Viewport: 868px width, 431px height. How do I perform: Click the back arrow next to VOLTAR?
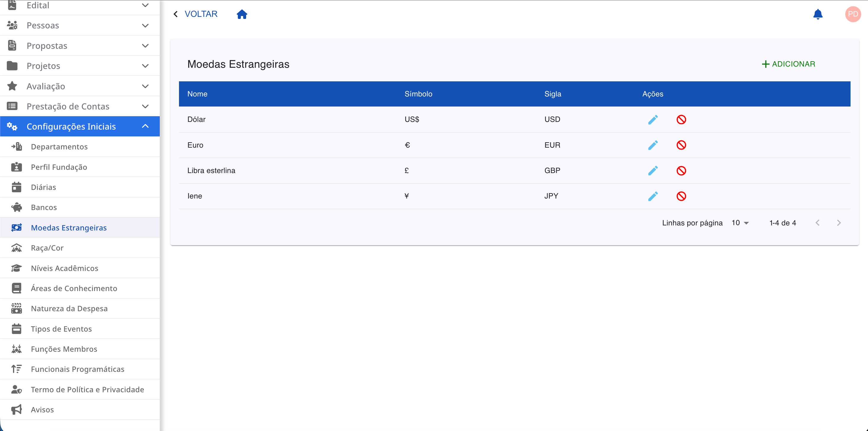pyautogui.click(x=175, y=14)
